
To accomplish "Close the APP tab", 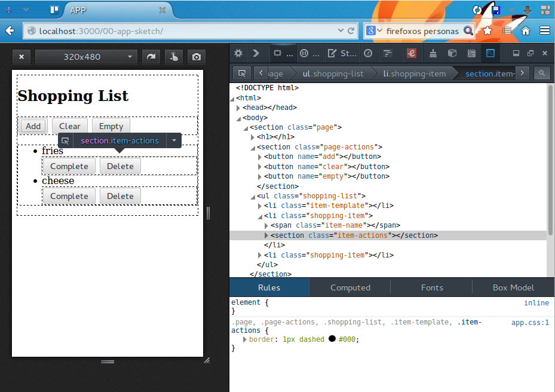I will click(162, 10).
